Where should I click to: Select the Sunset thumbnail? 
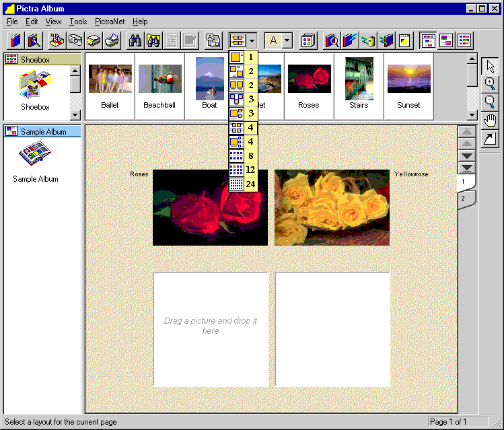[409, 86]
